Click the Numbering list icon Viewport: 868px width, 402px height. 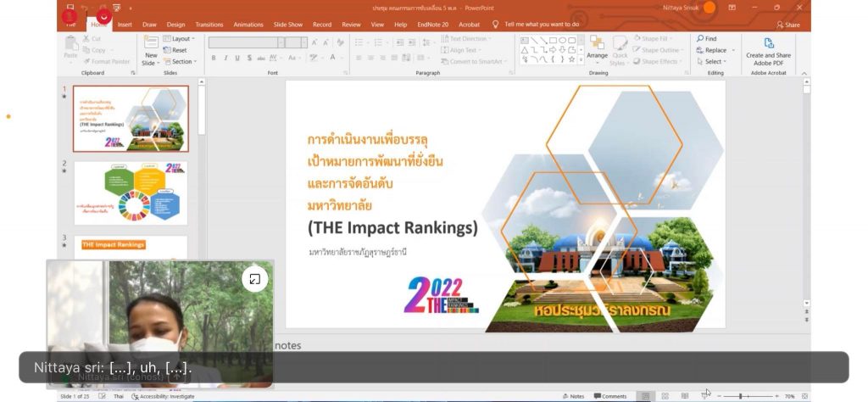click(x=379, y=42)
